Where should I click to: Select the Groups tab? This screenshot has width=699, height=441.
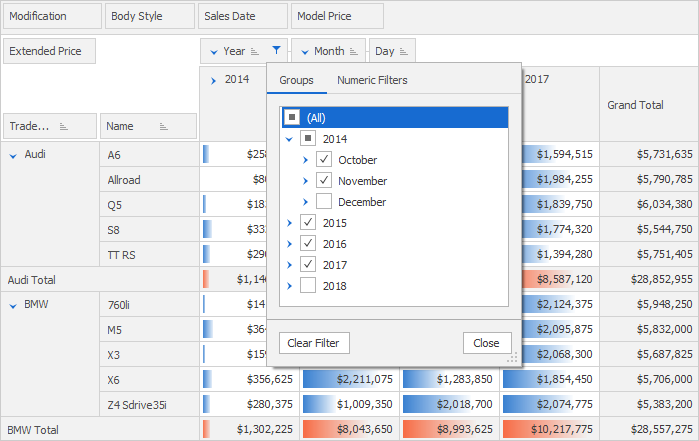pyautogui.click(x=296, y=80)
